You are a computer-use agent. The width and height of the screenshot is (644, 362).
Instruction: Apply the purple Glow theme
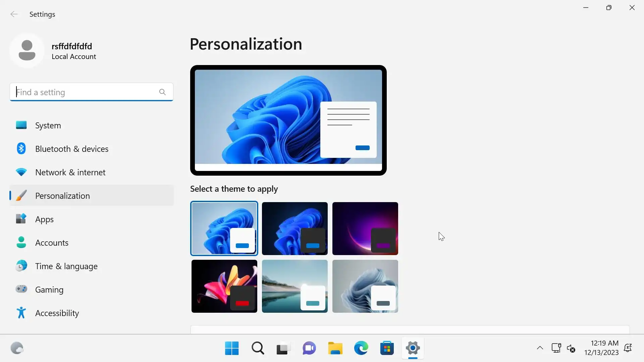(365, 228)
